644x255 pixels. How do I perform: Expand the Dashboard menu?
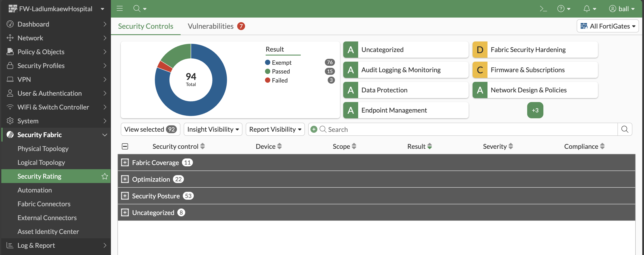pyautogui.click(x=56, y=24)
